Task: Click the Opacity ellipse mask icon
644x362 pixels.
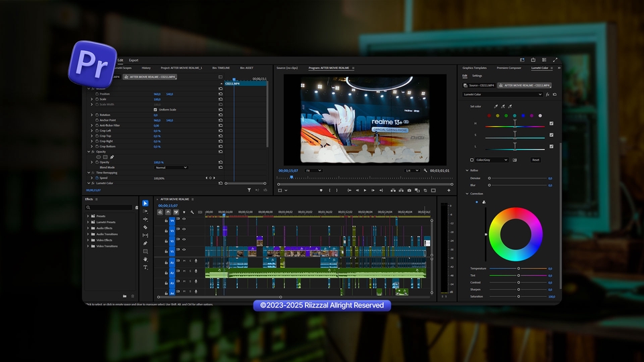Action: click(99, 157)
